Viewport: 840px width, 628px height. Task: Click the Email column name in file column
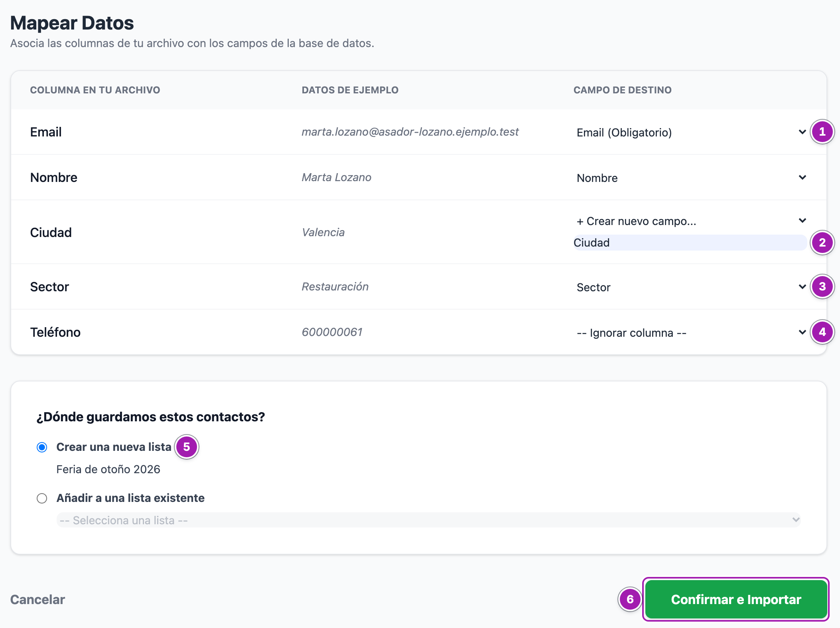(x=46, y=132)
